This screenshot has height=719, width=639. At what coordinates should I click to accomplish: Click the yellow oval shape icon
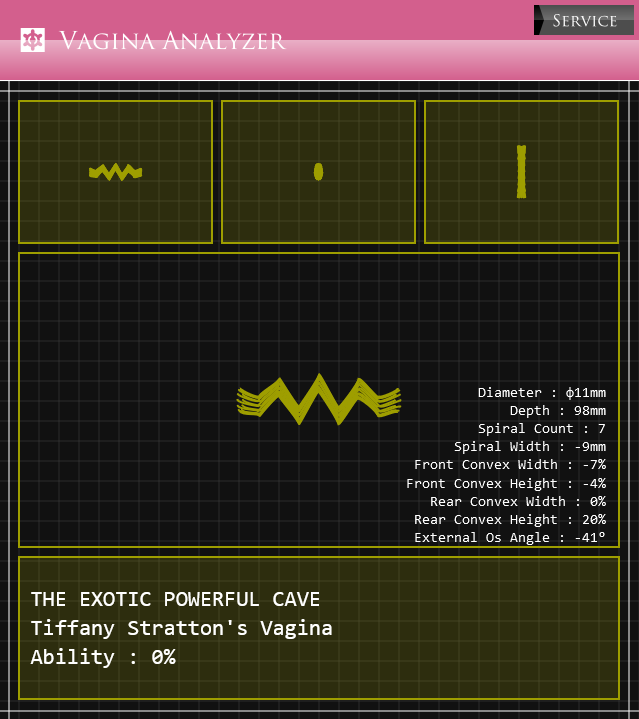[318, 171]
